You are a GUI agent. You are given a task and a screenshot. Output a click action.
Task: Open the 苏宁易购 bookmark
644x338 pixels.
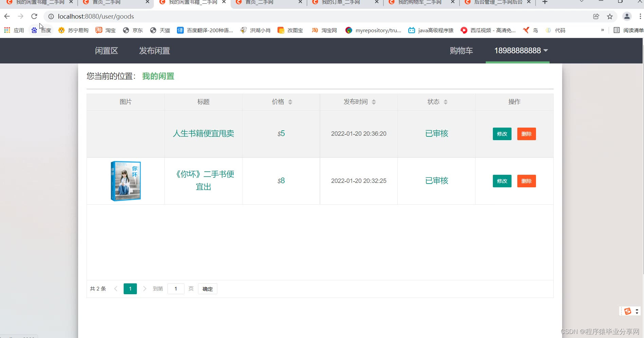click(73, 30)
